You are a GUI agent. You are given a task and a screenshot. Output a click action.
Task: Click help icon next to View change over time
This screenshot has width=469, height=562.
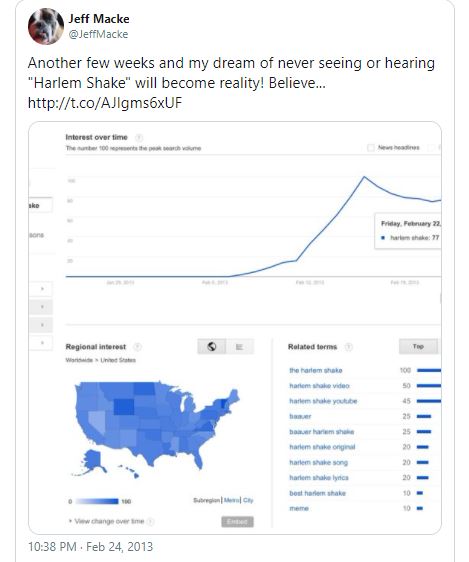click(x=151, y=521)
